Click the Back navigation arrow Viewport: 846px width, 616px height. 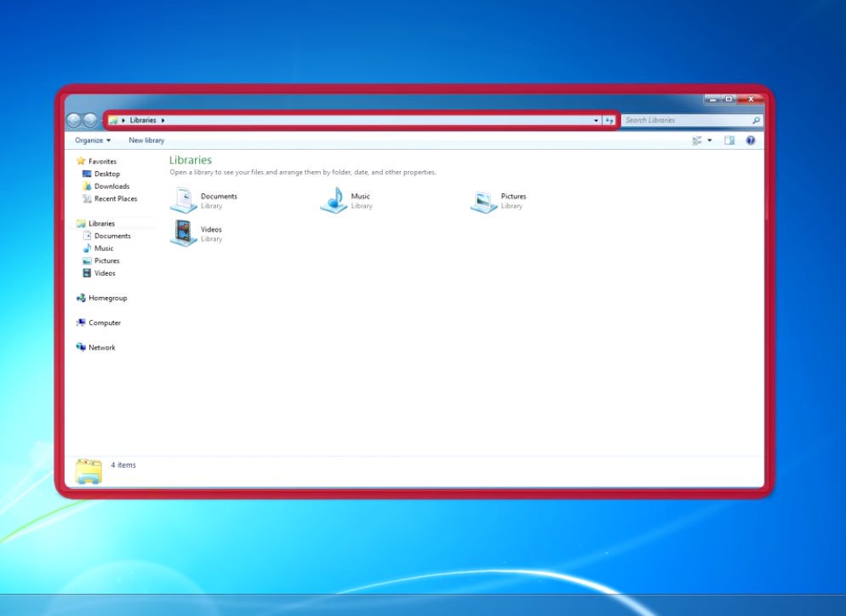click(74, 120)
